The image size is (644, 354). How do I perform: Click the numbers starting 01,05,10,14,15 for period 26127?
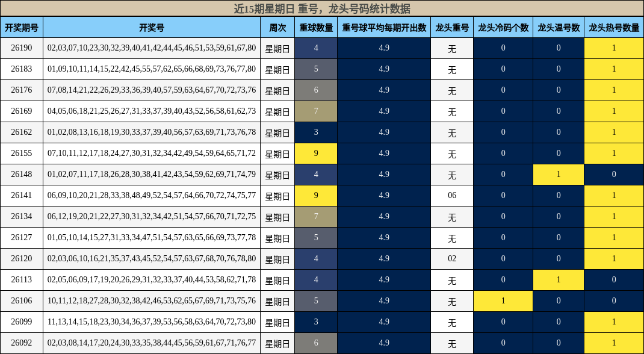(x=152, y=238)
